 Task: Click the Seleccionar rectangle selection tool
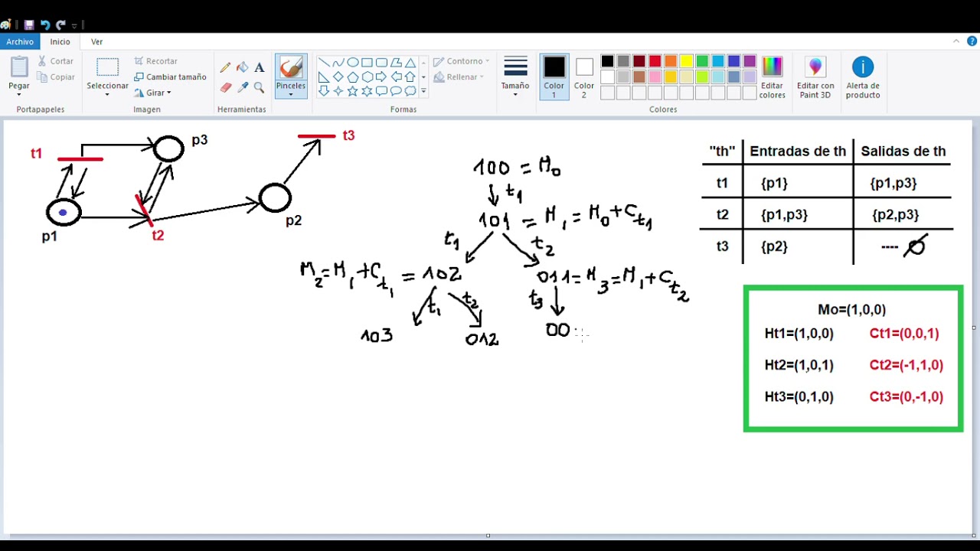[x=107, y=68]
